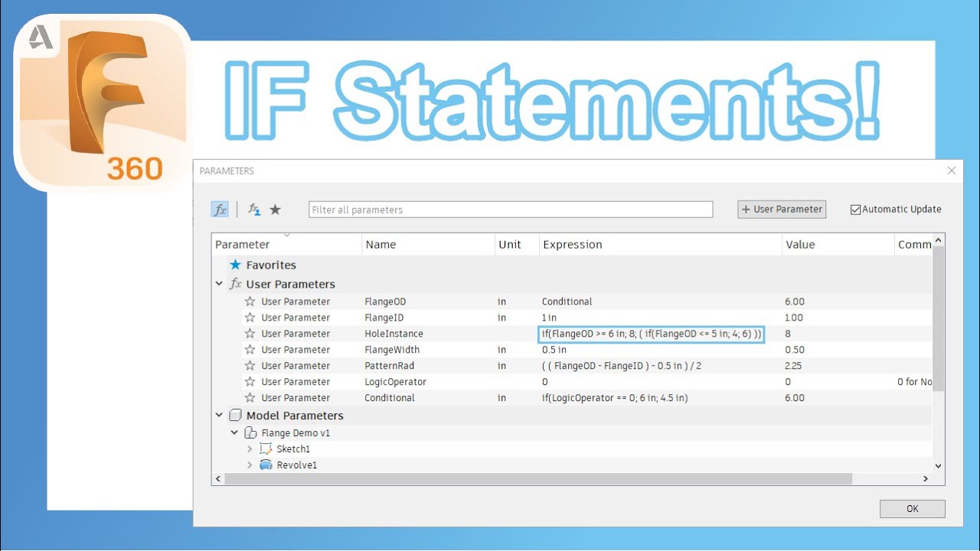Favorite the FlangeOD parameter star

point(250,302)
